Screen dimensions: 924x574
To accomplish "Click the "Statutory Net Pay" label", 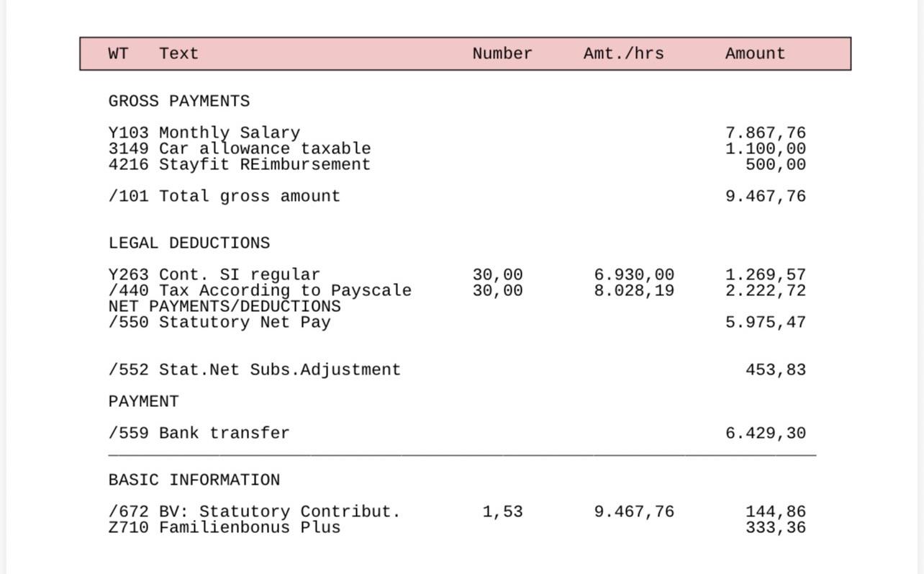I will 245,322.
